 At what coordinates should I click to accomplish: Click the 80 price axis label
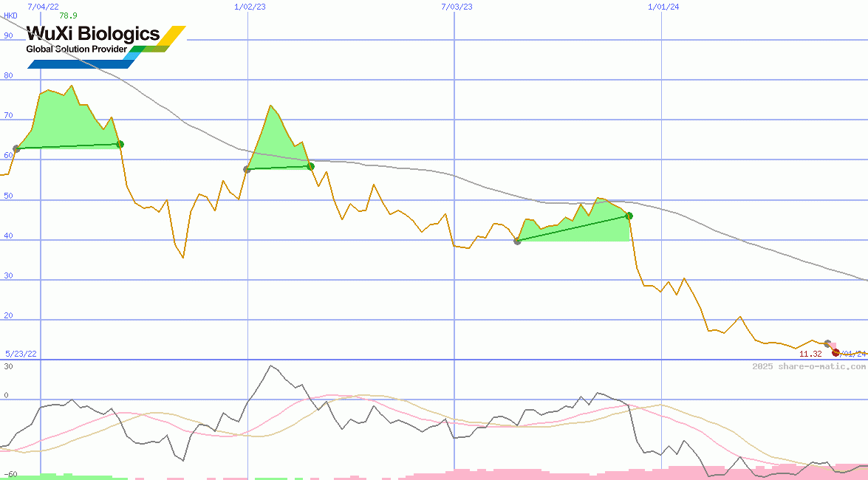8,75
